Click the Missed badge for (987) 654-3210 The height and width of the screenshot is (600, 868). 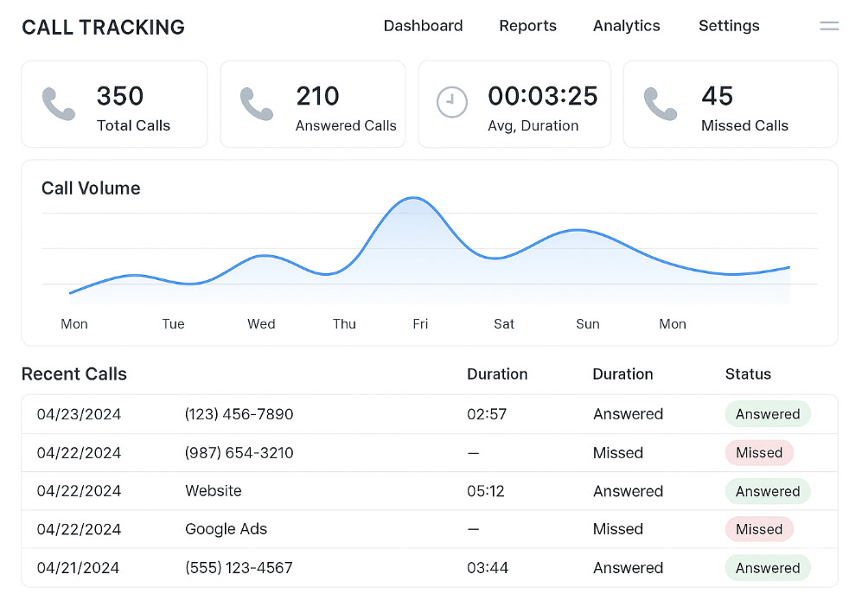point(758,453)
